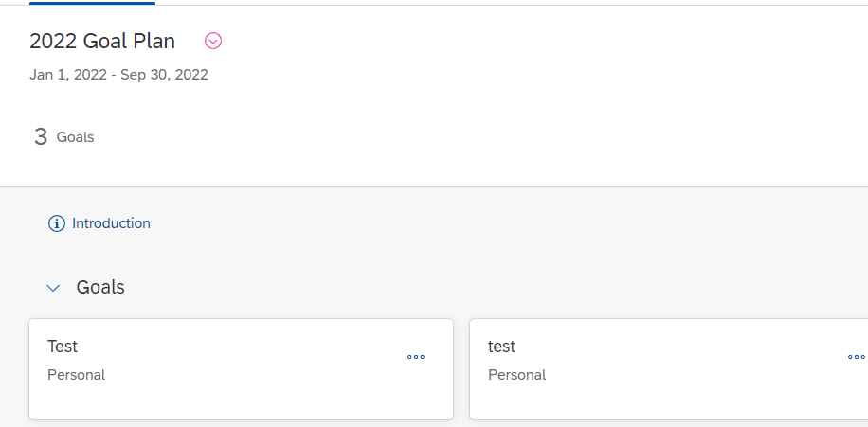Select the first Test goal card
Screen dimensions: 868x427
coord(241,369)
